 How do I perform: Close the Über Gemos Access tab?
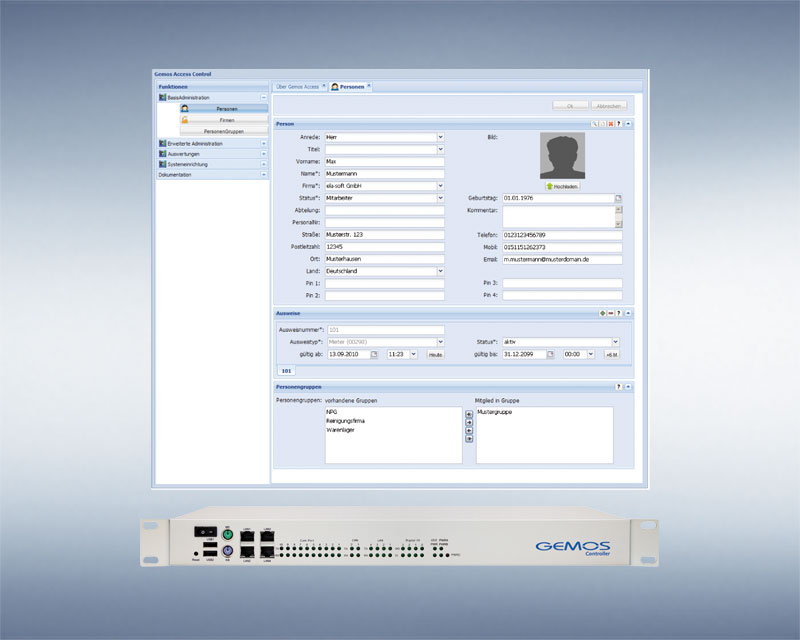[x=323, y=86]
